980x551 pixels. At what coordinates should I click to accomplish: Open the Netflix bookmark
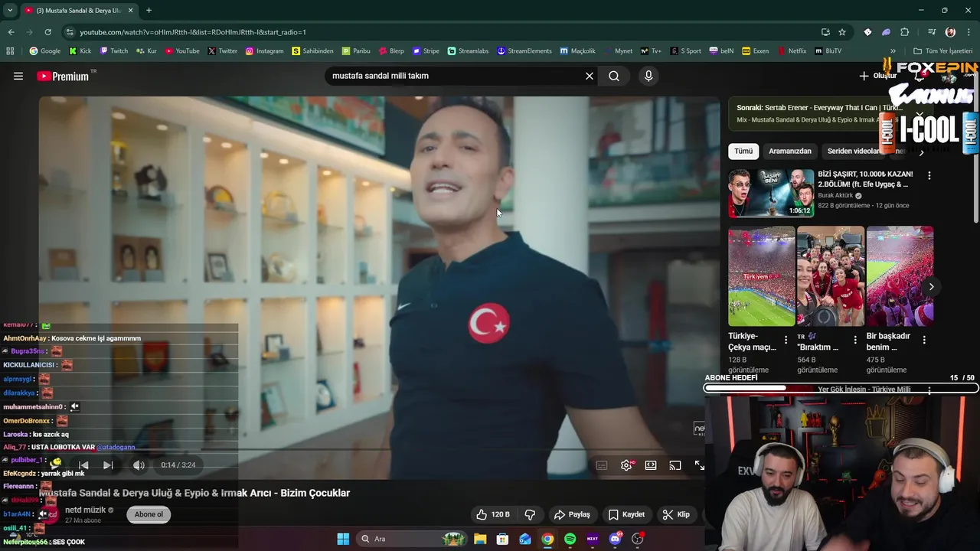(792, 51)
